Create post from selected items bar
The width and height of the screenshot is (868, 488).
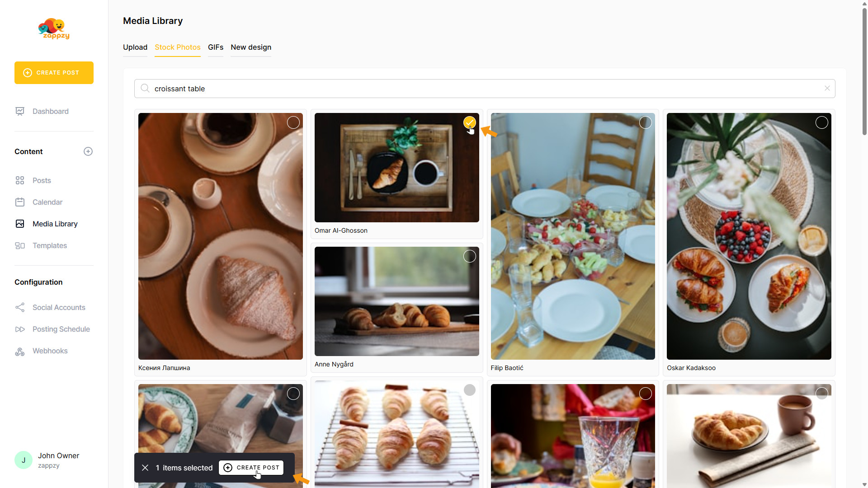(251, 468)
